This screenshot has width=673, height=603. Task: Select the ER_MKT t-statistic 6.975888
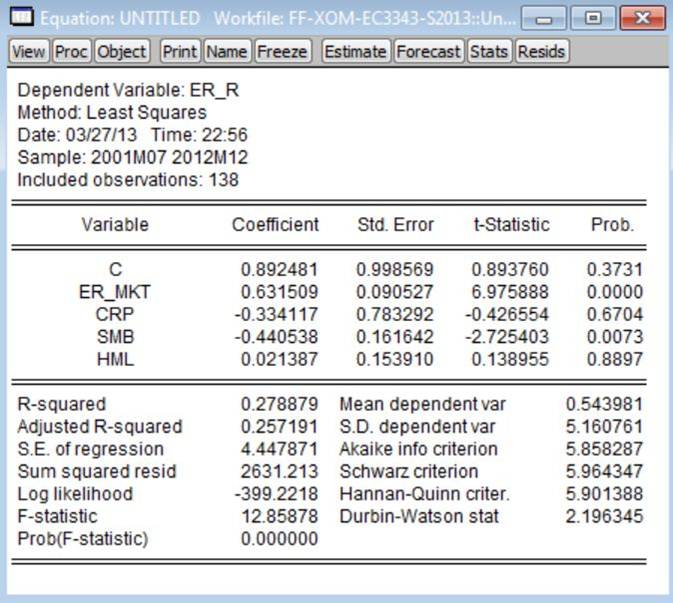[x=510, y=292]
